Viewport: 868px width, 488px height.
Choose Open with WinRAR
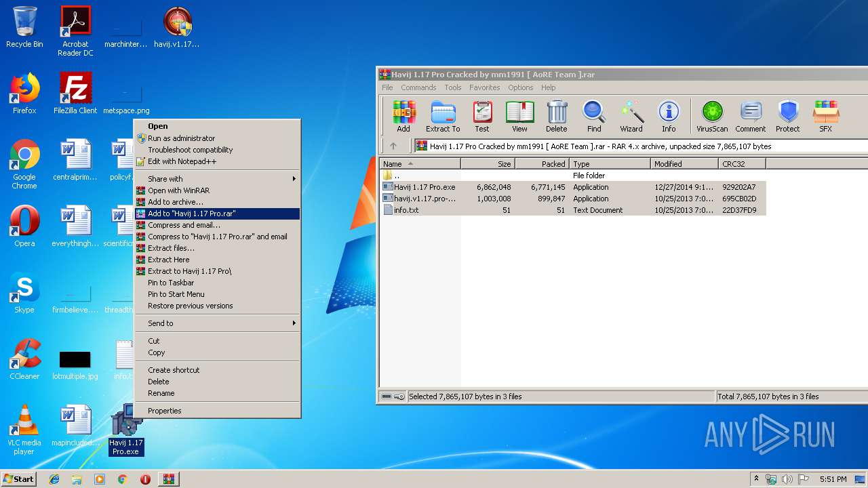point(217,190)
